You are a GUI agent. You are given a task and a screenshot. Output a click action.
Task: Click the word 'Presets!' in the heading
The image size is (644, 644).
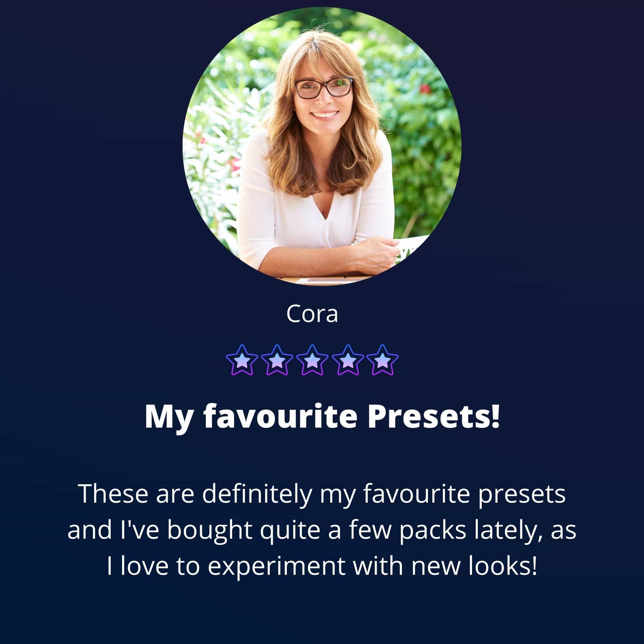(434, 417)
